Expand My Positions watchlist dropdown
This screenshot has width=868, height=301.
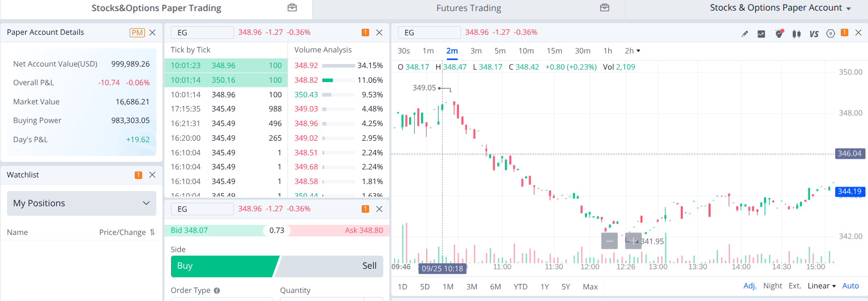click(146, 203)
